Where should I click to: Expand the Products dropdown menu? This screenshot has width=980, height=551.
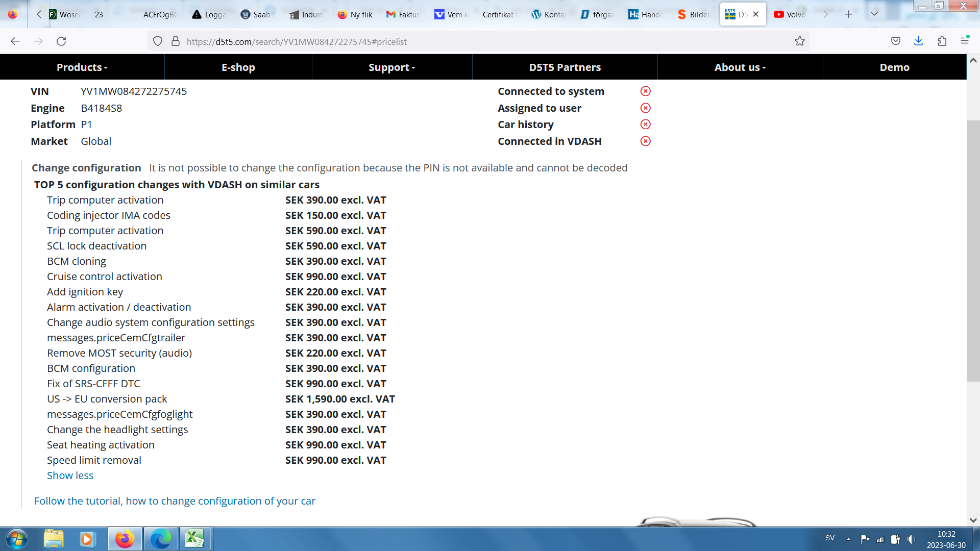pyautogui.click(x=82, y=67)
